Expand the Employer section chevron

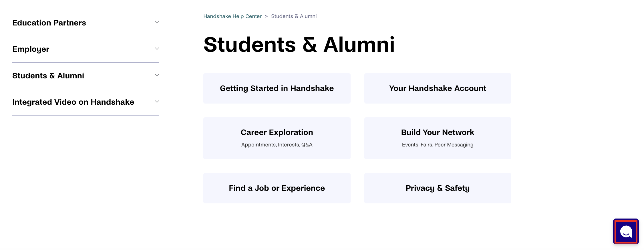click(157, 49)
